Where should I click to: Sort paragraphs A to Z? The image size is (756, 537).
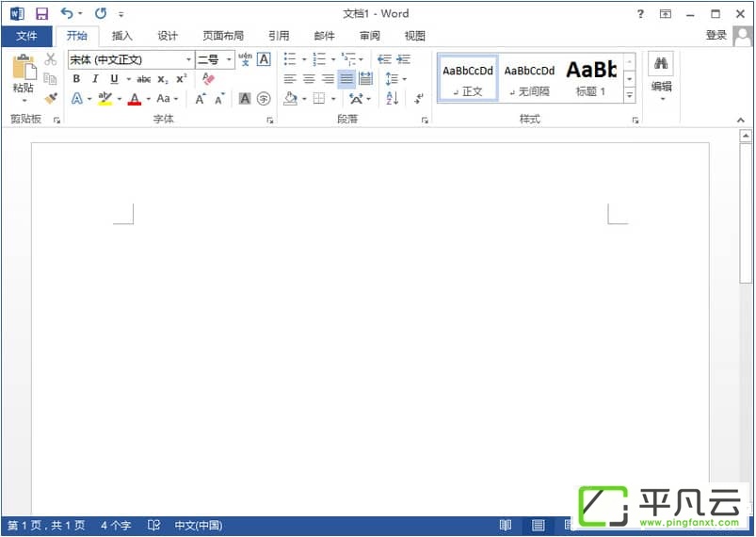[x=393, y=98]
